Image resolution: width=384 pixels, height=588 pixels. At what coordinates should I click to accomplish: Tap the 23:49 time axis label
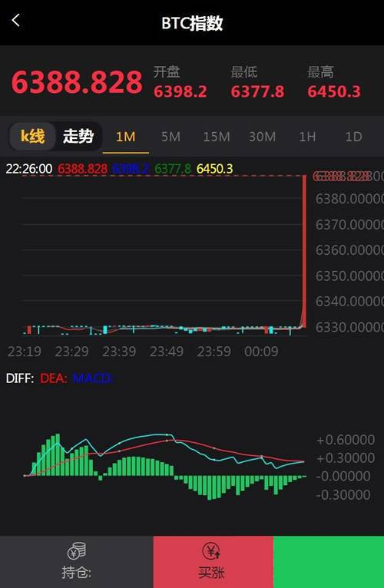(167, 352)
